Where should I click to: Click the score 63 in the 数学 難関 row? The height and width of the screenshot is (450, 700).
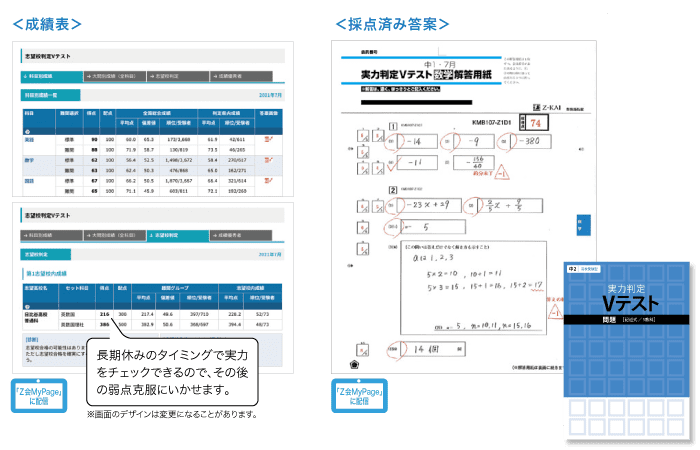pyautogui.click(x=94, y=171)
